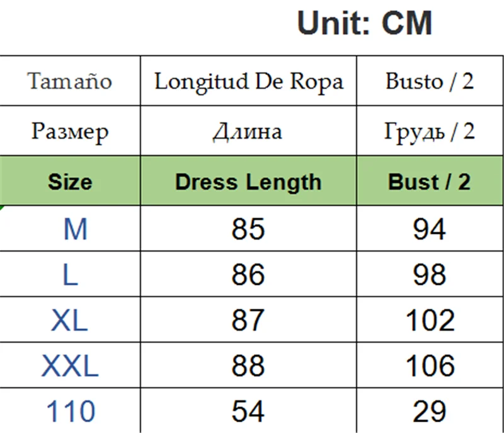Click the Размер label cell
The image size is (504, 433).
70,132
